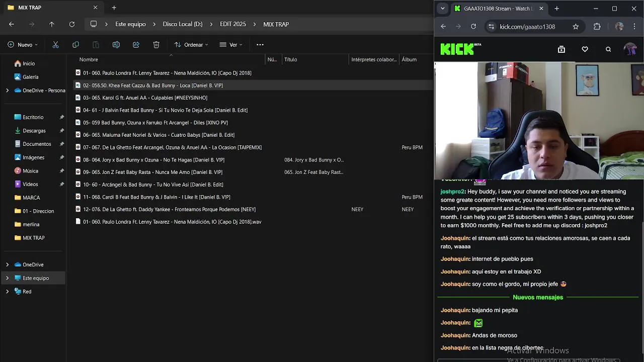Close the GAAATO1308 Stream Chrome tab
The height and width of the screenshot is (362, 644).
pyautogui.click(x=541, y=9)
